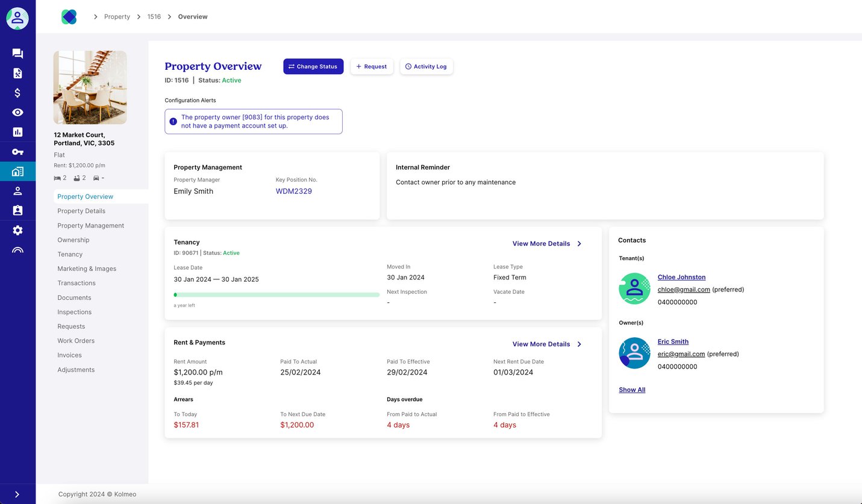Open Transactions section

[x=77, y=283]
